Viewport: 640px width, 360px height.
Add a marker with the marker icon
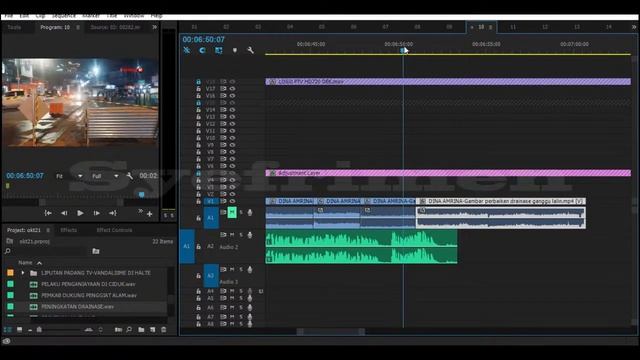click(235, 50)
